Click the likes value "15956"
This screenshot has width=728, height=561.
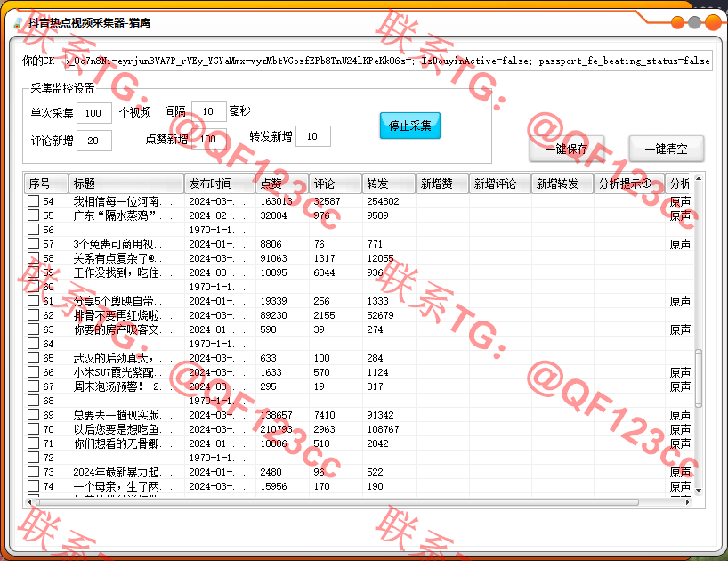(273, 486)
